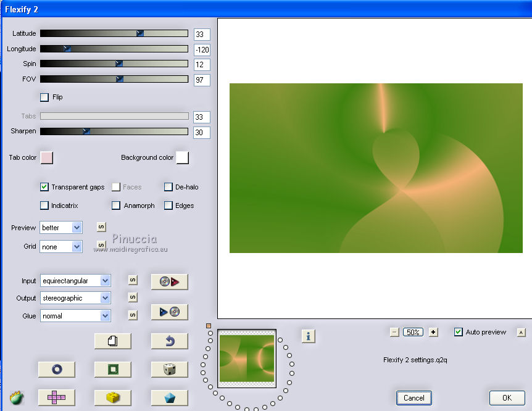Viewport: 532px width, 411px height.
Task: Click OK to apply Flexify
Action: (x=507, y=398)
